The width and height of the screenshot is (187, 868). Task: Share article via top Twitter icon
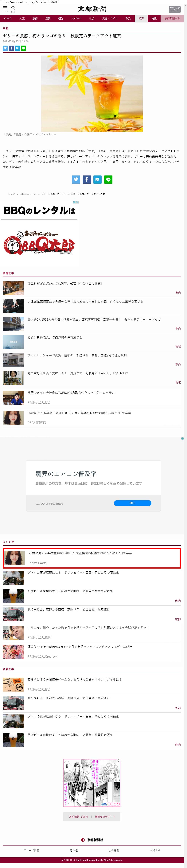click(x=5, y=48)
